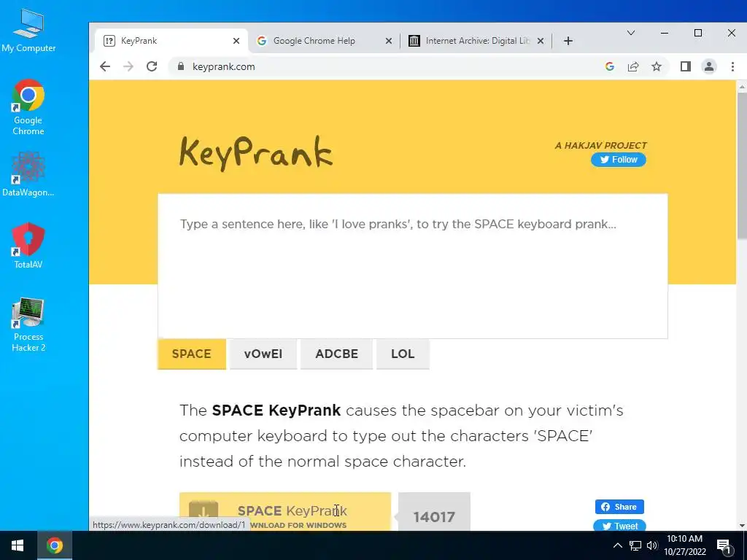Screen dimensions: 747x560
Task: Expand the tab search chevron
Action: [x=631, y=33]
